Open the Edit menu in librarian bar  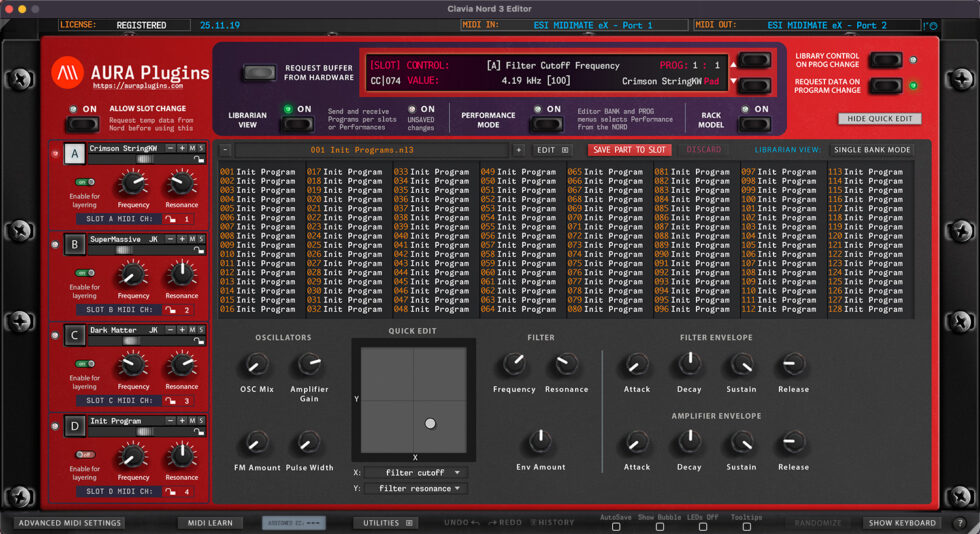coord(552,150)
